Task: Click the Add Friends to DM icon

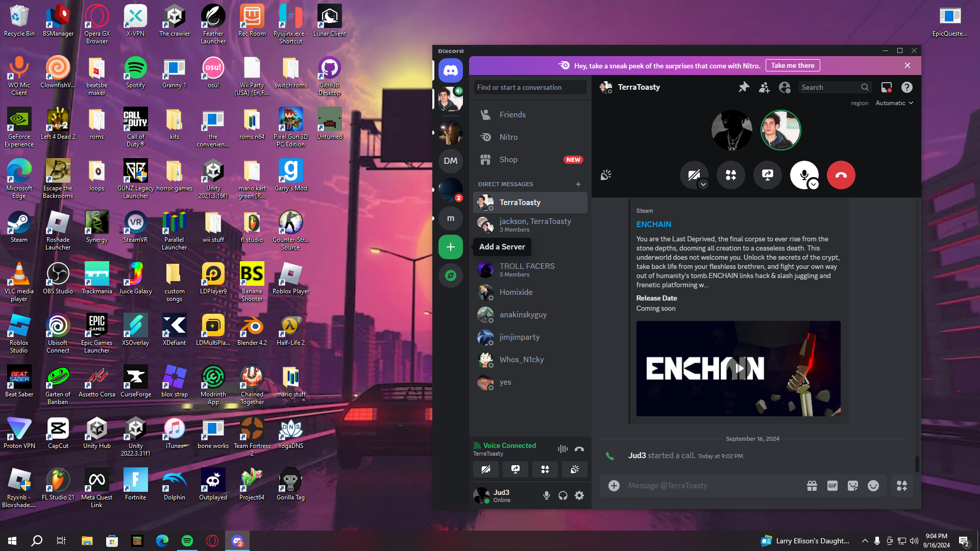Action: [764, 87]
